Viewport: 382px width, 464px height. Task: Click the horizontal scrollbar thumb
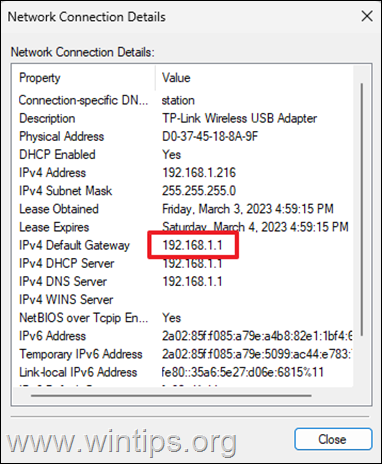click(x=171, y=396)
